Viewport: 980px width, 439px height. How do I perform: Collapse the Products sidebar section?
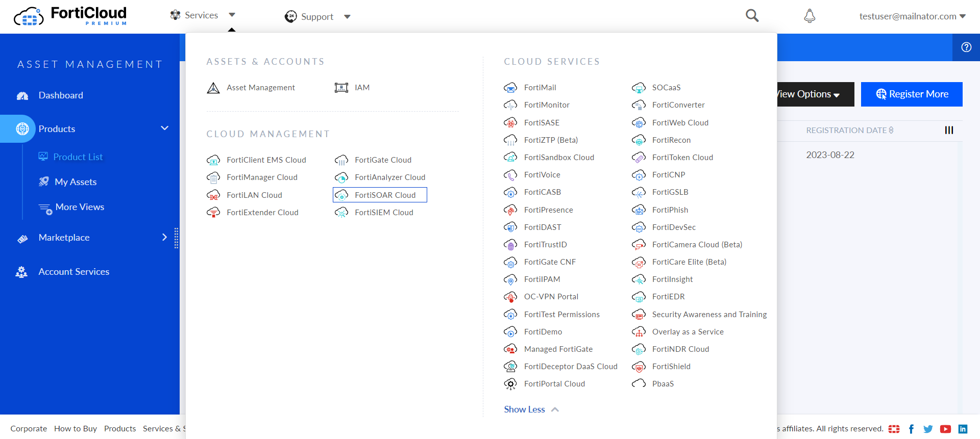165,128
